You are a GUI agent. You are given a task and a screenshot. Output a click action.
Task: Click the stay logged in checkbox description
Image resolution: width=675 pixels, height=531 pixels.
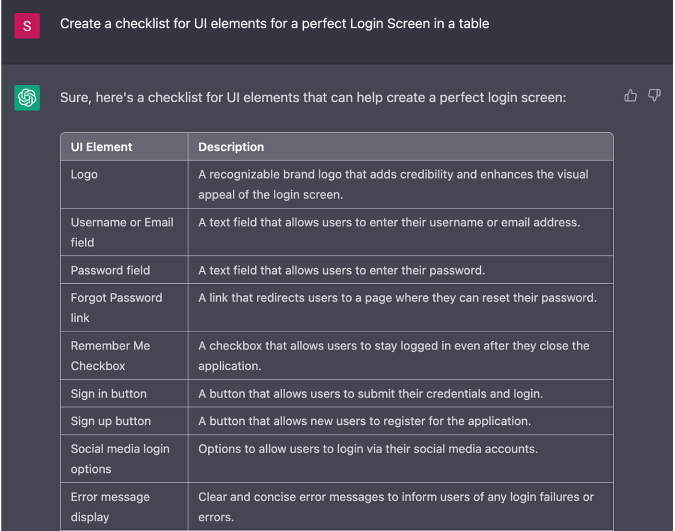[x=393, y=355]
